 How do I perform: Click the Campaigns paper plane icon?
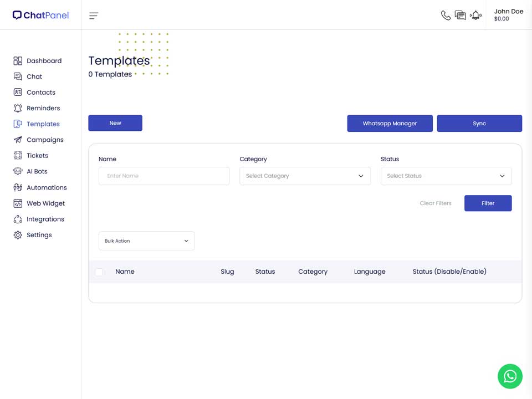[x=18, y=140]
